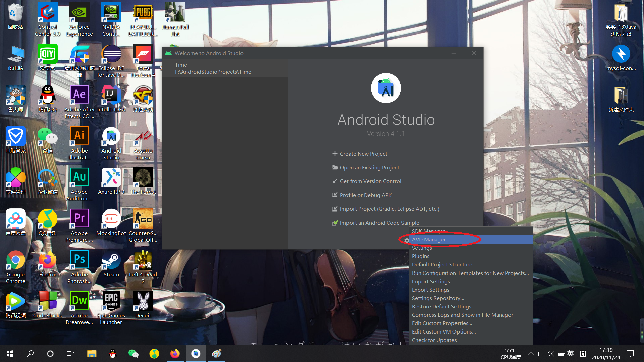Viewport: 644px width, 362px height.
Task: Click Get from Version Control
Action: click(x=371, y=181)
